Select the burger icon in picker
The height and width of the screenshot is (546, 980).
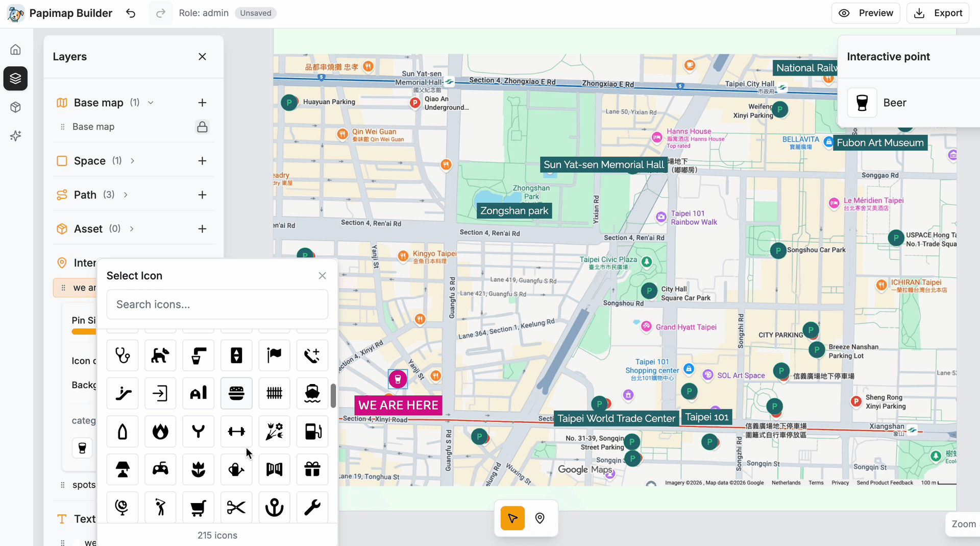click(x=236, y=393)
